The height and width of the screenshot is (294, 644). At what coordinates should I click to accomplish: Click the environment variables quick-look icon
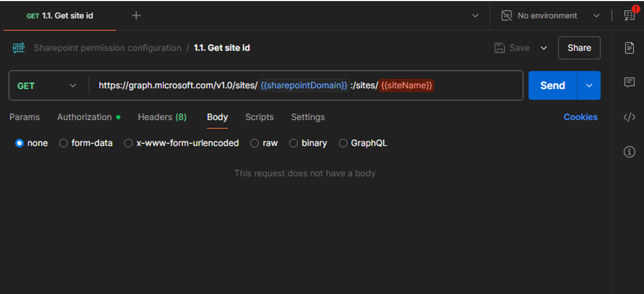click(x=629, y=15)
